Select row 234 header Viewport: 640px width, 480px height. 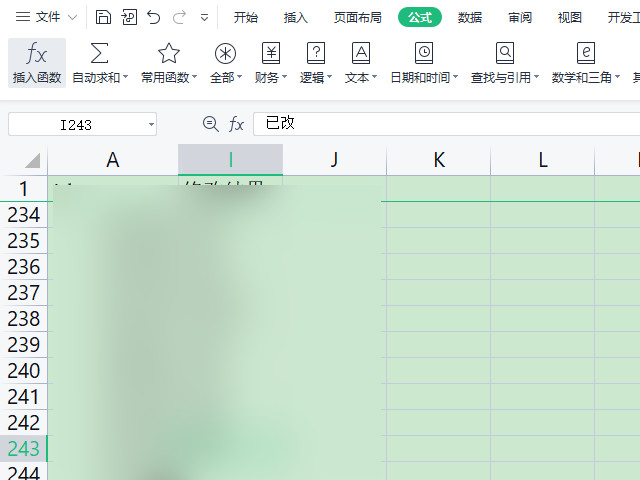pyautogui.click(x=24, y=215)
